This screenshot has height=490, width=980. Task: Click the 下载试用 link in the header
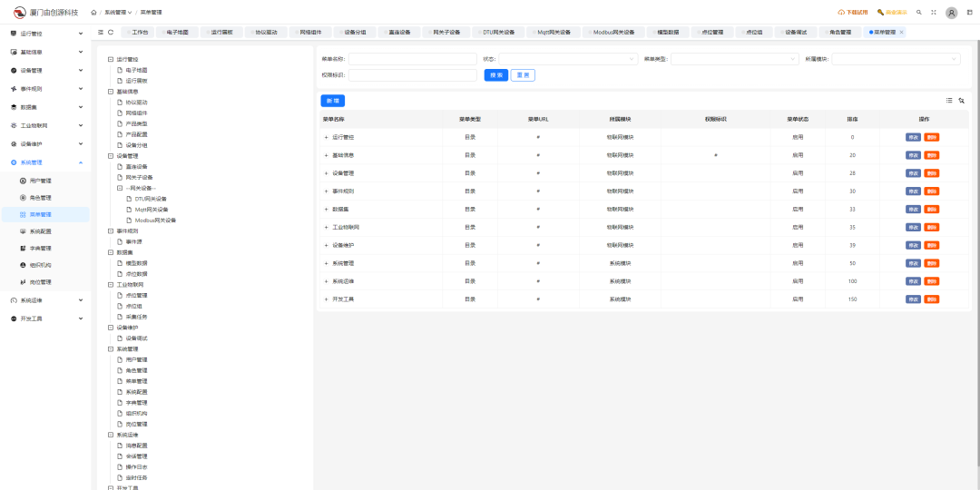pyautogui.click(x=853, y=13)
